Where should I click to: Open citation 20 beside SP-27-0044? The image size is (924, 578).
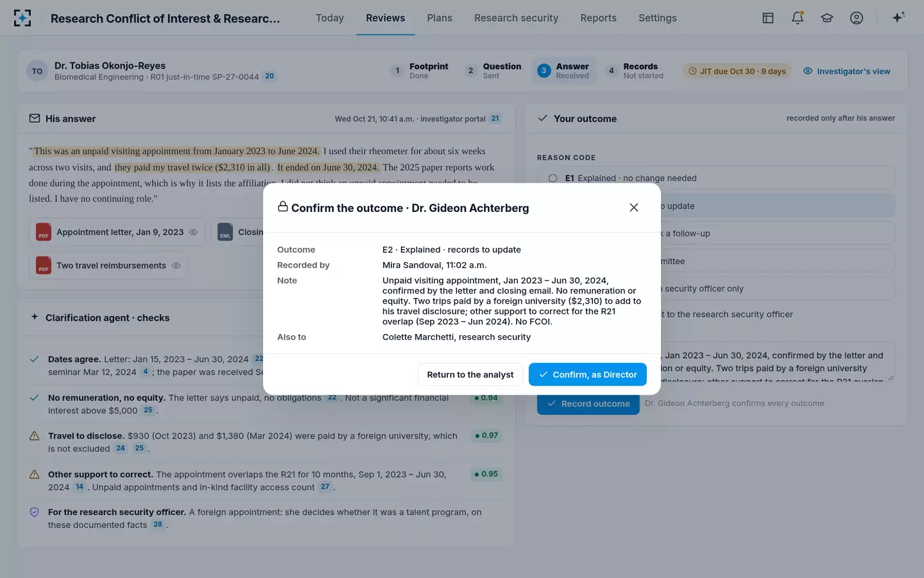pos(269,76)
